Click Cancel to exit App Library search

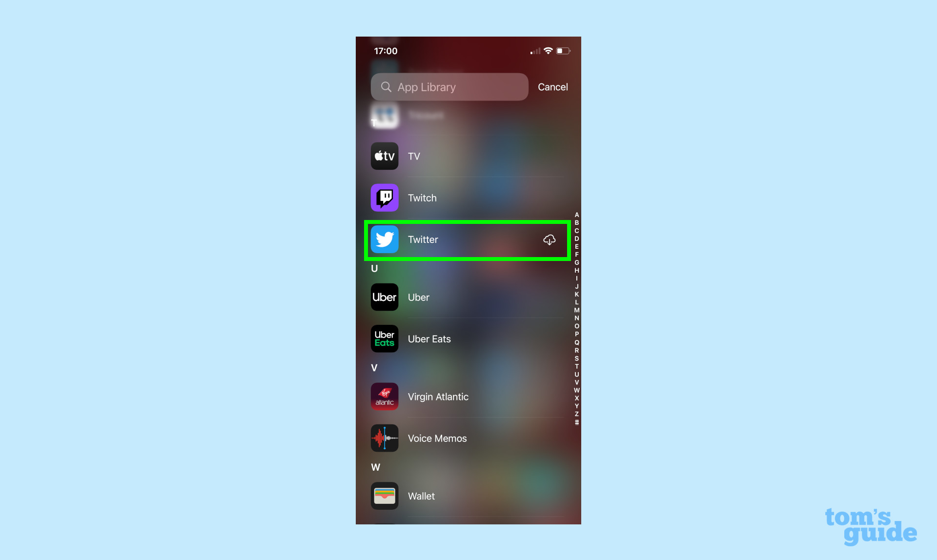[552, 87]
